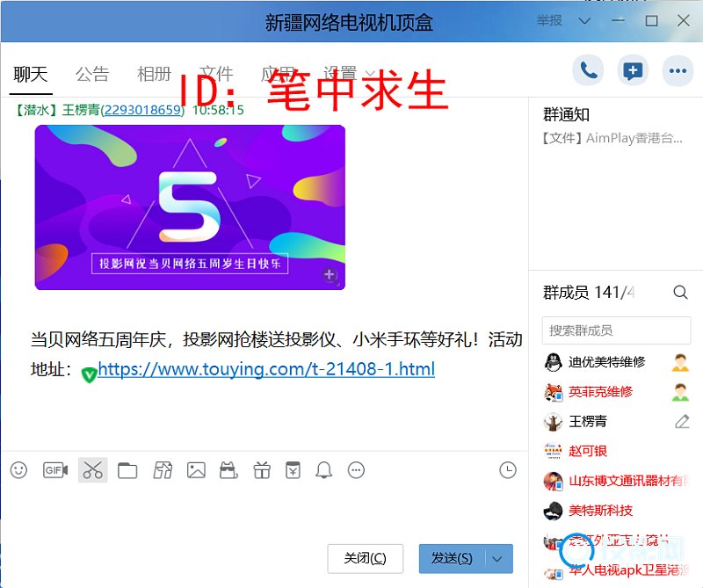Click the GIF video icon
703x588 pixels.
click(x=55, y=470)
